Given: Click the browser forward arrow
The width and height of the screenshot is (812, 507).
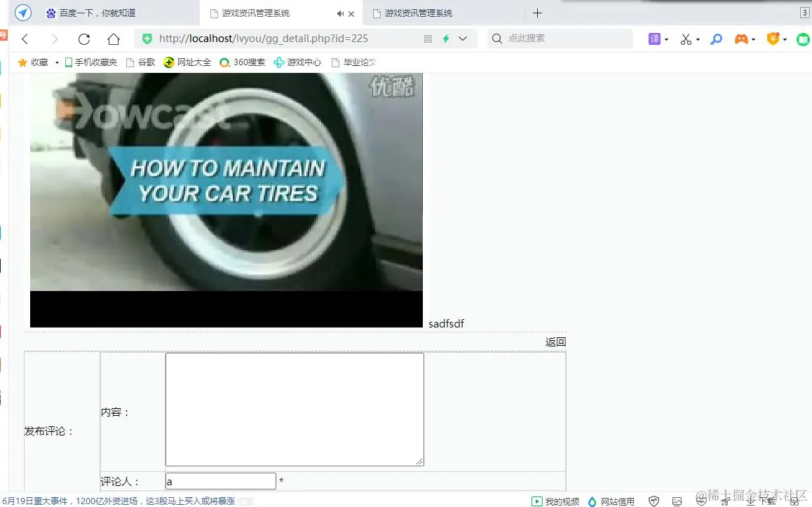Looking at the screenshot, I should (x=55, y=39).
